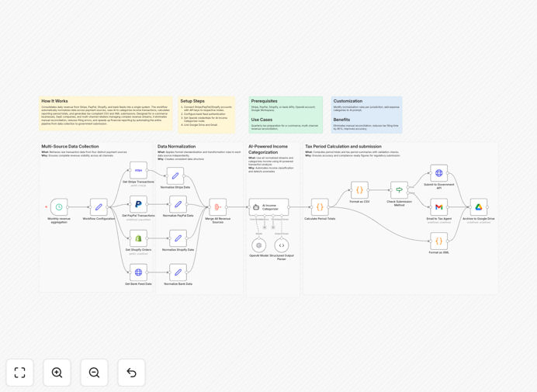Click the Tax Period Calculation and submission heading
The image size is (537, 392).
click(343, 146)
